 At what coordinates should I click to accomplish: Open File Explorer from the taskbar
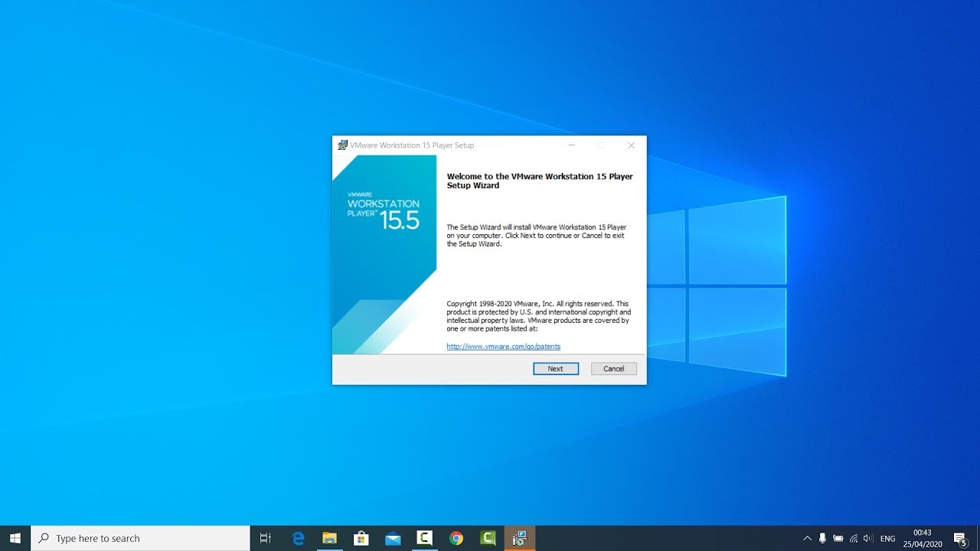click(x=330, y=538)
